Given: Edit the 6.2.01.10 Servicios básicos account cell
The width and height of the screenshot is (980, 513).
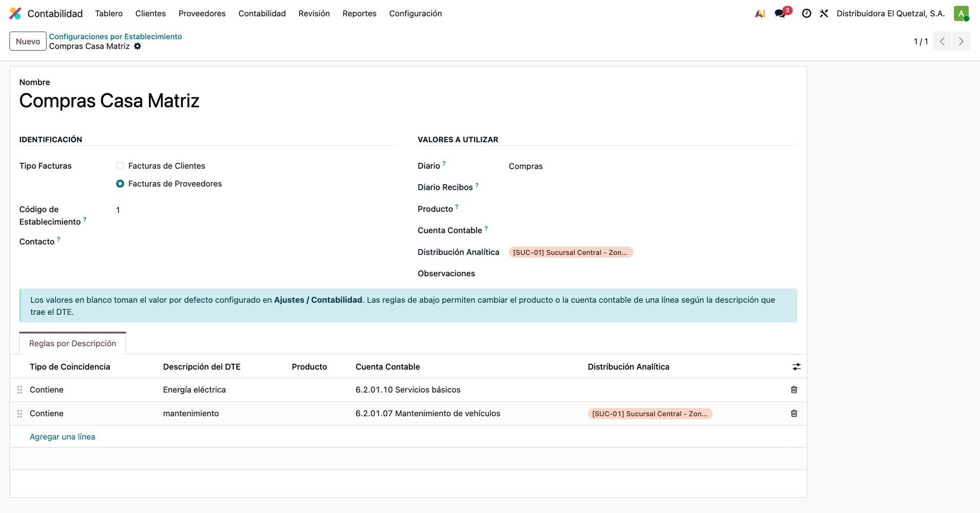Looking at the screenshot, I should (x=468, y=390).
